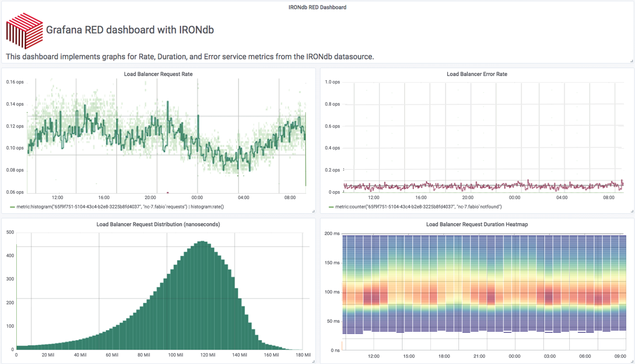Click the 0 ops axis label
635x364 pixels.
point(335,192)
